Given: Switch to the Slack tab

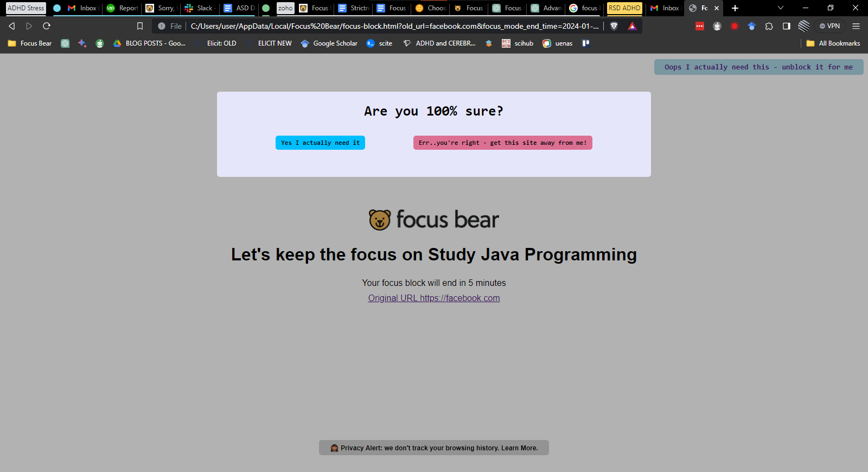Looking at the screenshot, I should tap(200, 8).
